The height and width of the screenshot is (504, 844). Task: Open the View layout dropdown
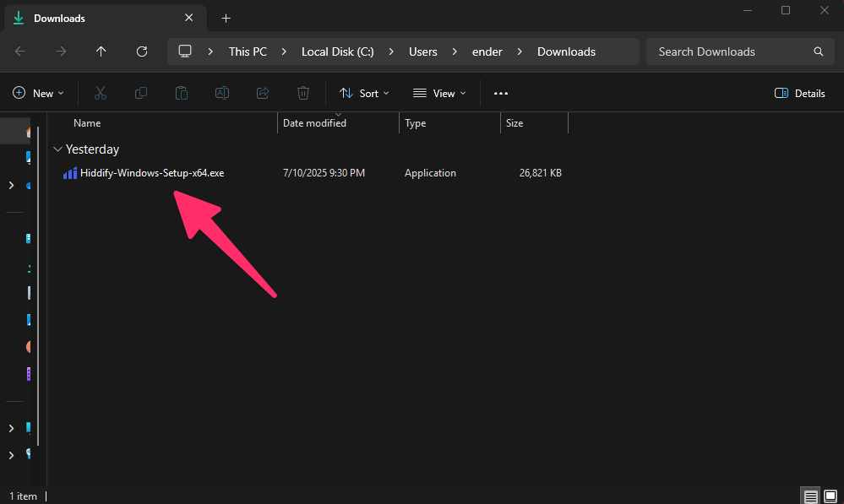coord(439,93)
